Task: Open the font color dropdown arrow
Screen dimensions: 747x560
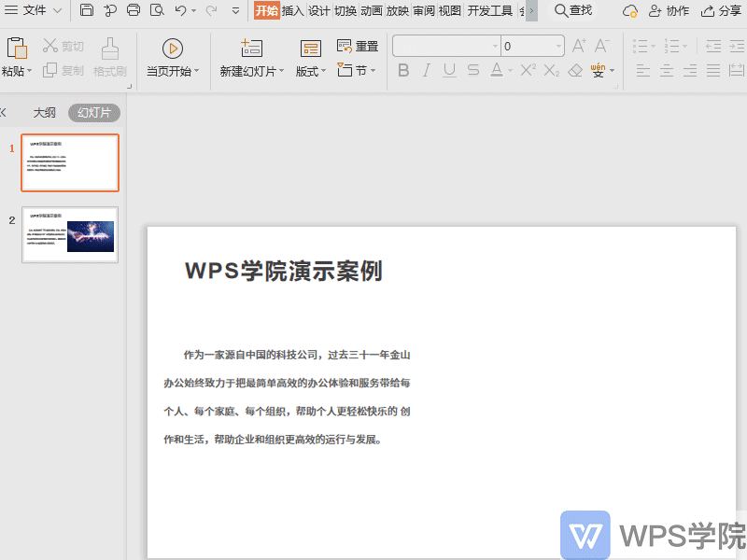Action: click(510, 71)
